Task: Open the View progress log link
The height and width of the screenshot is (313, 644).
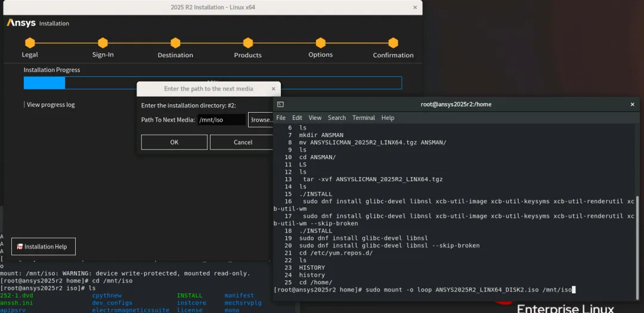Action: (51, 105)
